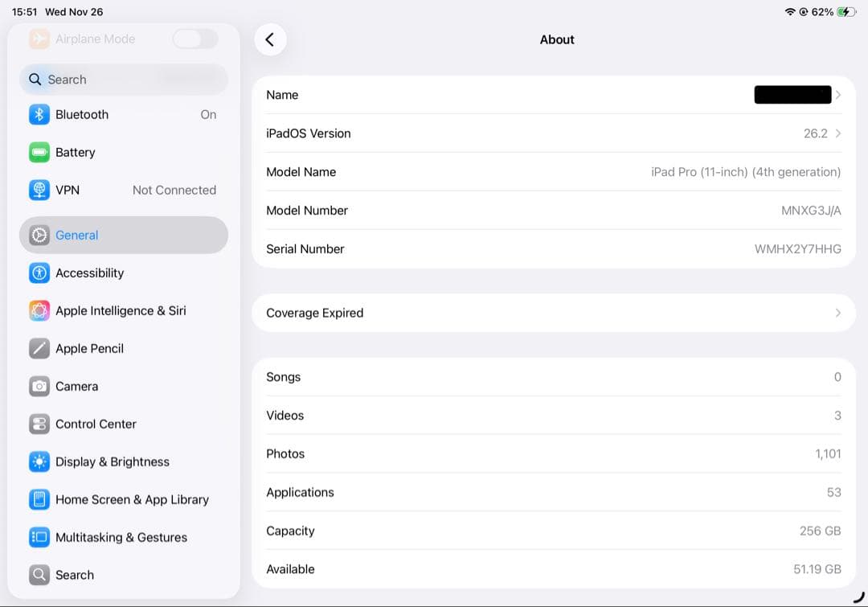Viewport: 868px width, 607px height.
Task: Click the Display & Brightness sun icon
Action: [39, 461]
